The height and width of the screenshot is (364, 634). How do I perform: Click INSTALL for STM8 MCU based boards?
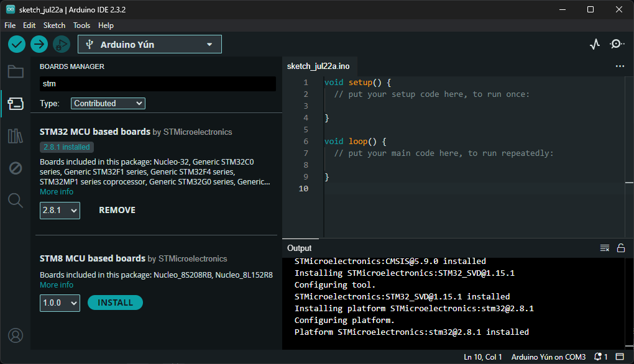click(x=115, y=303)
